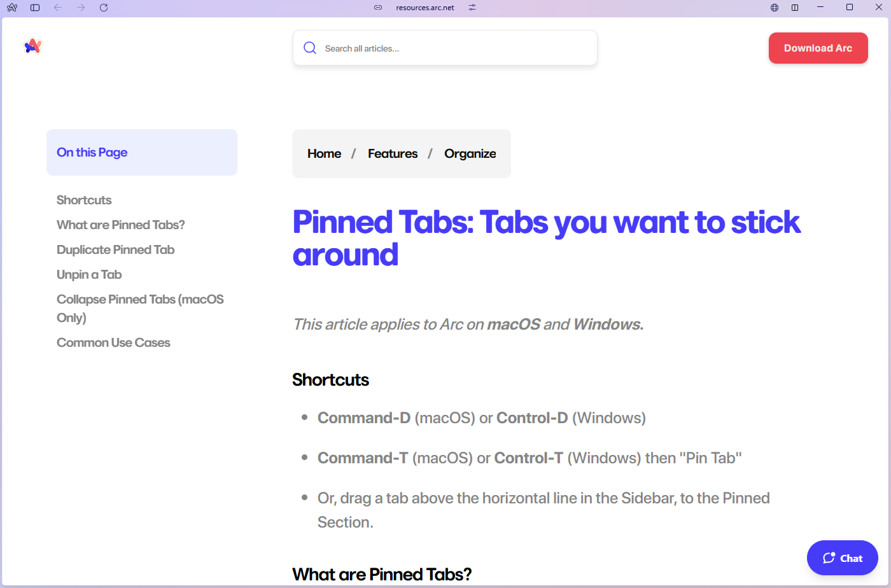Open the Arc menu icon in title bar
The width and height of the screenshot is (891, 588).
point(12,8)
